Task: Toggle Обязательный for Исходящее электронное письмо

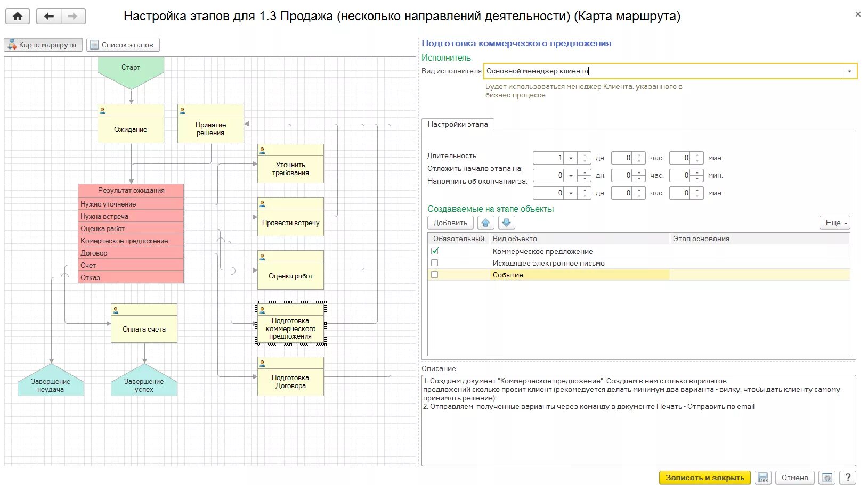Action: tap(435, 263)
